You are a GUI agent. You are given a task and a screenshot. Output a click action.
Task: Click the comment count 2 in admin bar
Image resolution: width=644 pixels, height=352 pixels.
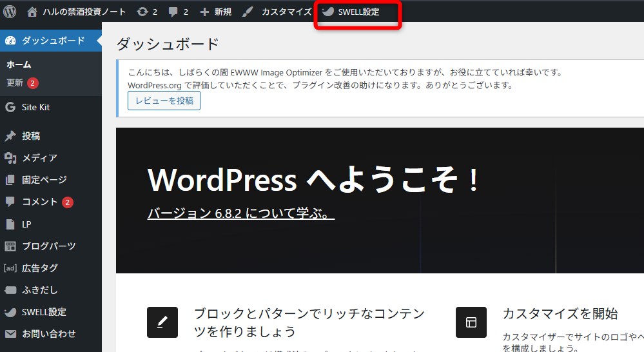click(186, 12)
